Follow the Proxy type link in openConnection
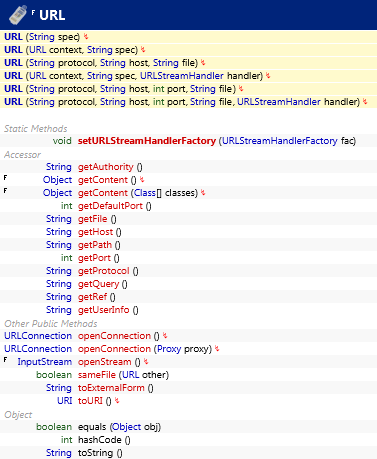Screen dimensions: 377x459 [x=169, y=349]
